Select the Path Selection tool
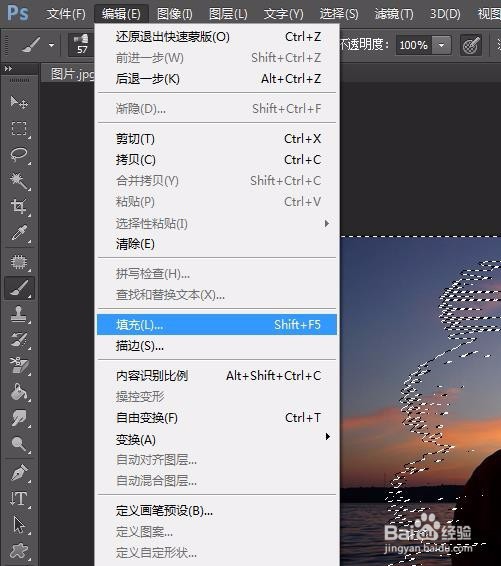Image resolution: width=501 pixels, height=566 pixels. tap(19, 525)
